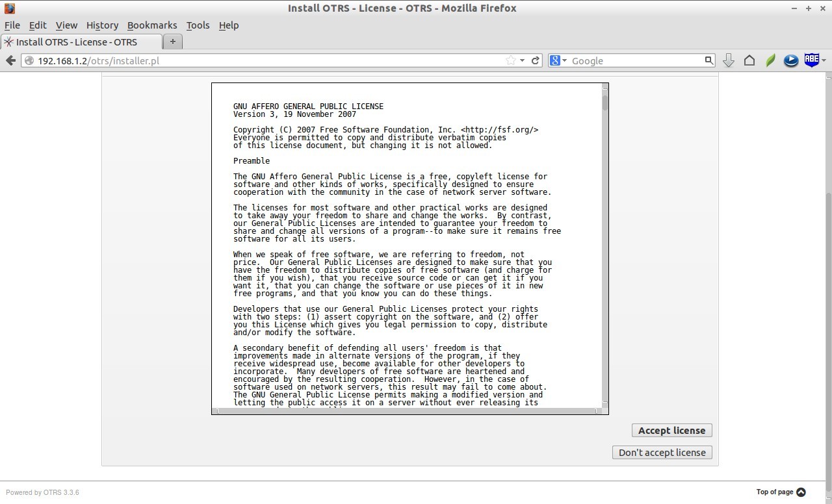Open the Downloads arrow icon
The width and height of the screenshot is (832, 504).
[729, 60]
